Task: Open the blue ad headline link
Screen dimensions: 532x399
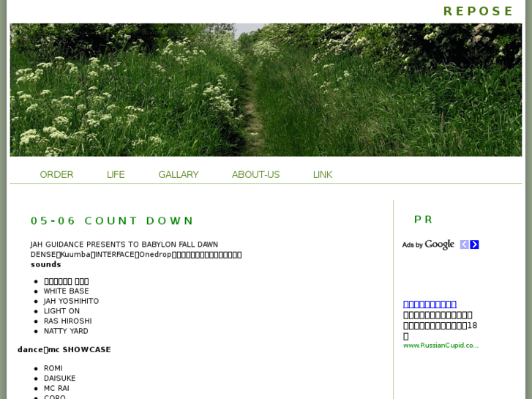Action: pyautogui.click(x=430, y=304)
